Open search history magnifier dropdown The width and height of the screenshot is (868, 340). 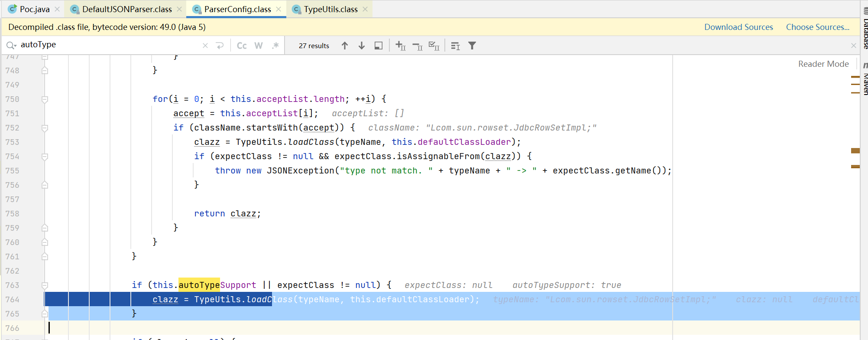(11, 45)
